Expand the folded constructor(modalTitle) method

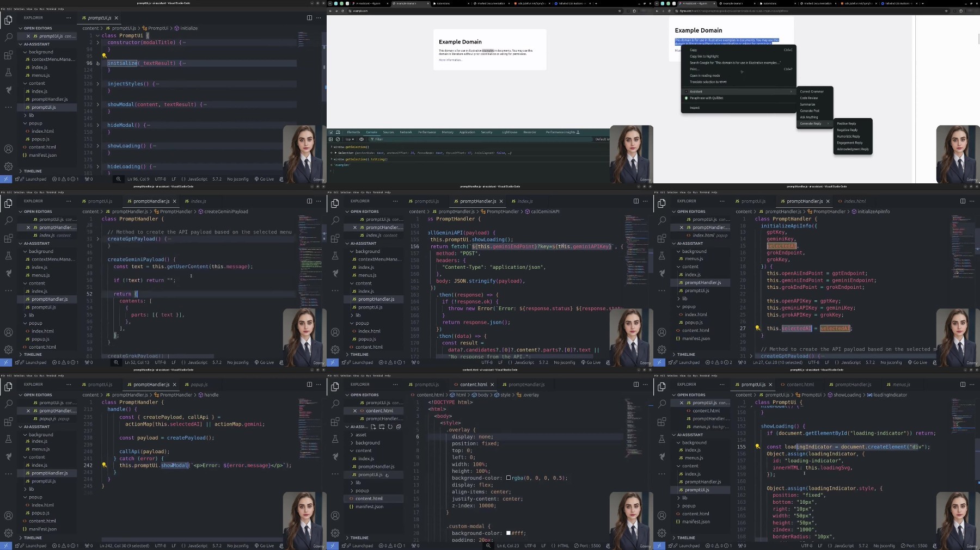pyautogui.click(x=98, y=42)
